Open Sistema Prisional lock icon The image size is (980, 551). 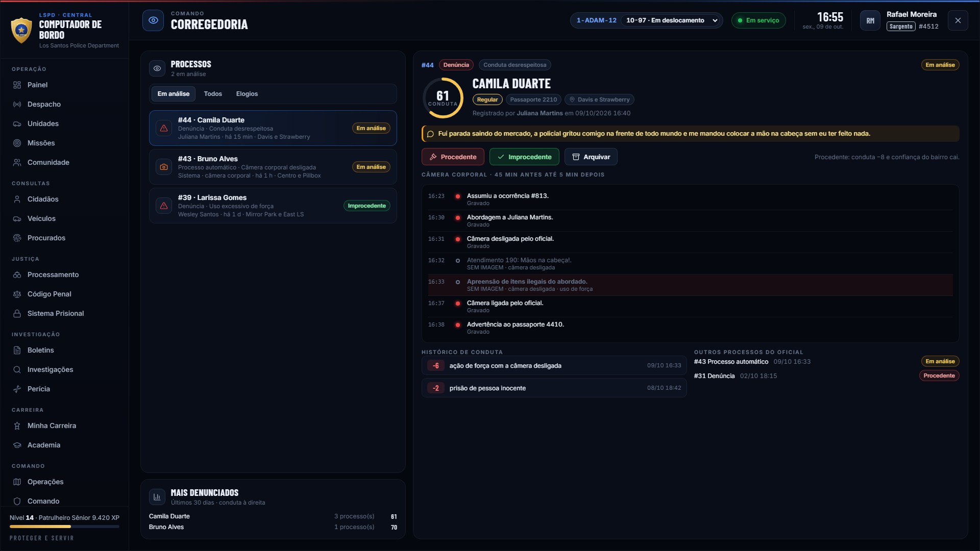[x=17, y=313]
